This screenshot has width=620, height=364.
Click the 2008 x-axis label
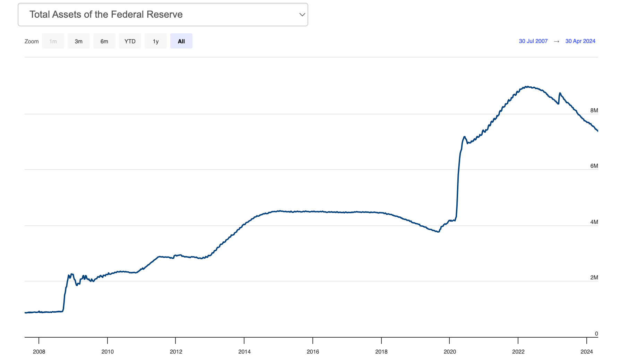coord(39,352)
